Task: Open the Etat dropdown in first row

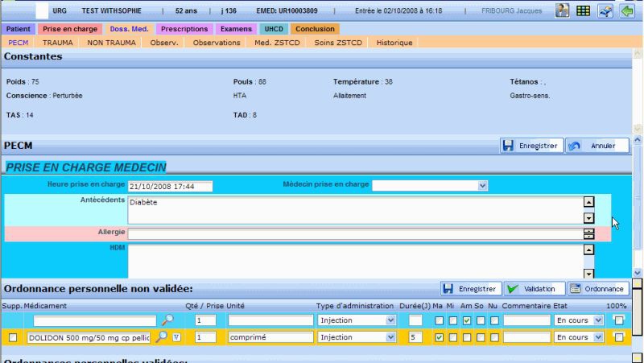Action: (x=598, y=320)
